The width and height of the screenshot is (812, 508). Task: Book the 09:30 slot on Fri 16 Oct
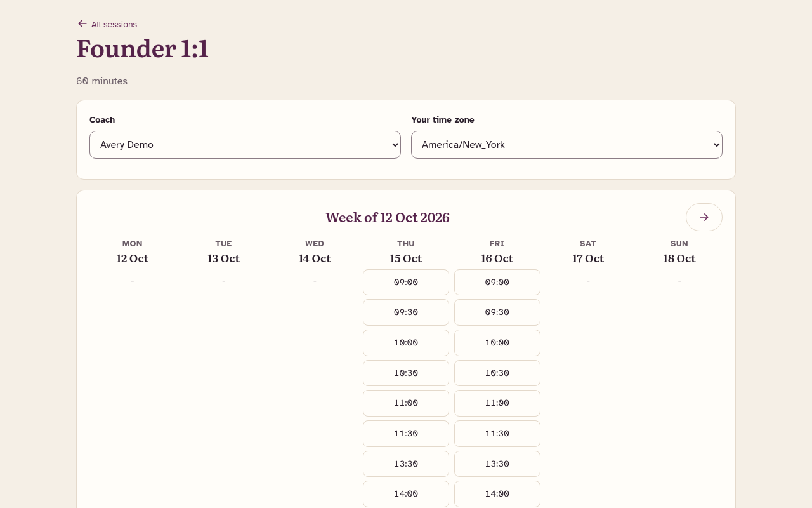497,312
